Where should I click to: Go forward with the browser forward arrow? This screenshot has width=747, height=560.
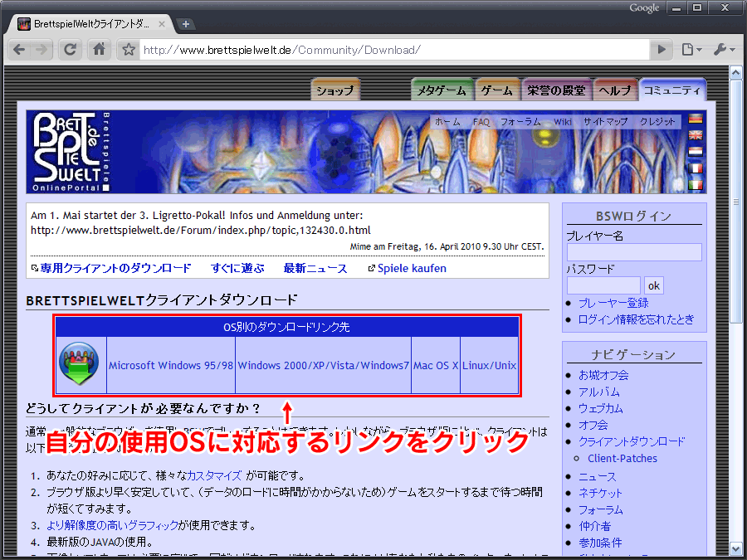(x=42, y=49)
